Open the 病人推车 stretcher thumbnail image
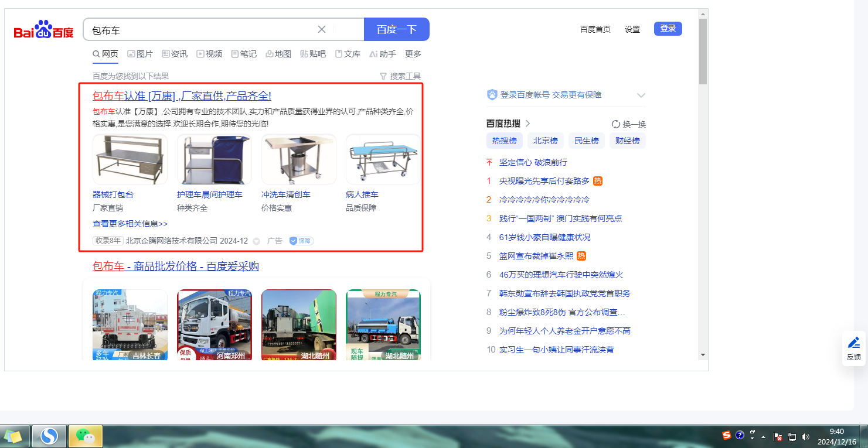Screen dimensions: 868x448 [x=383, y=159]
